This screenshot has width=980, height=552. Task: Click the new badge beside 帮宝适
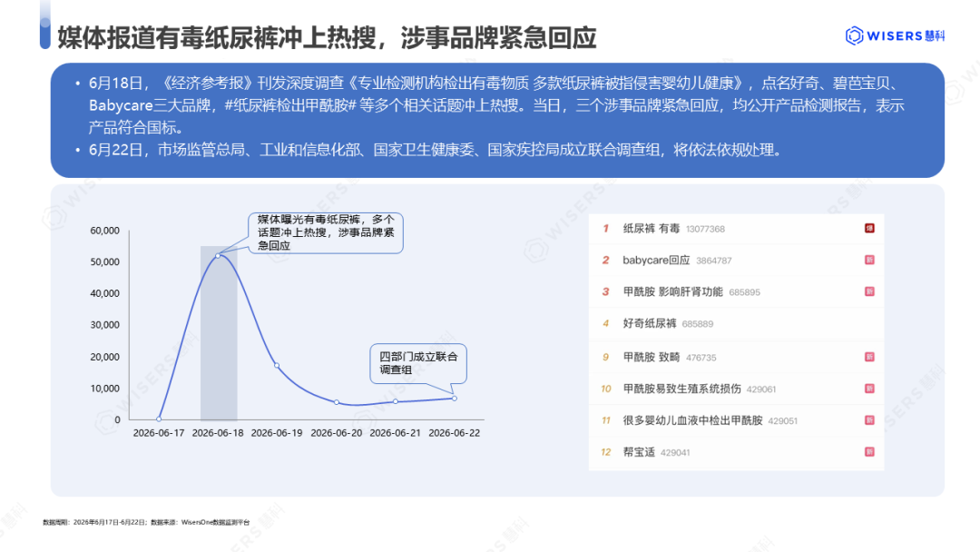point(869,452)
